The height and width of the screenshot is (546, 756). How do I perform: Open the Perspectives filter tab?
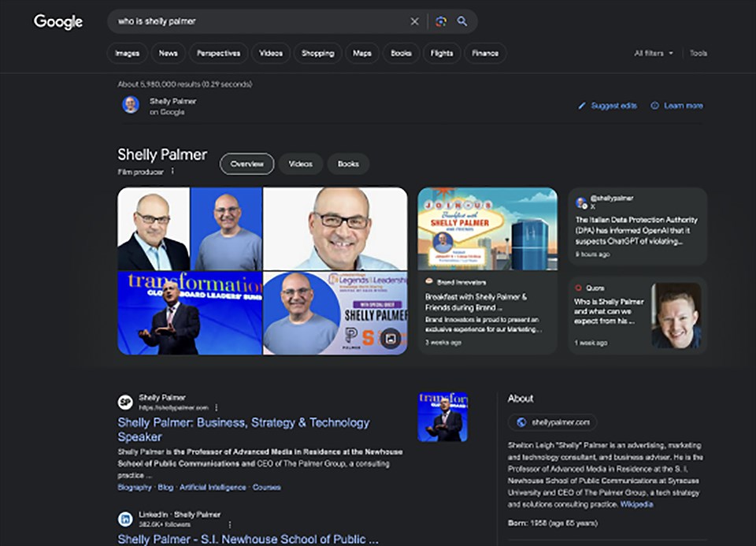tap(218, 53)
